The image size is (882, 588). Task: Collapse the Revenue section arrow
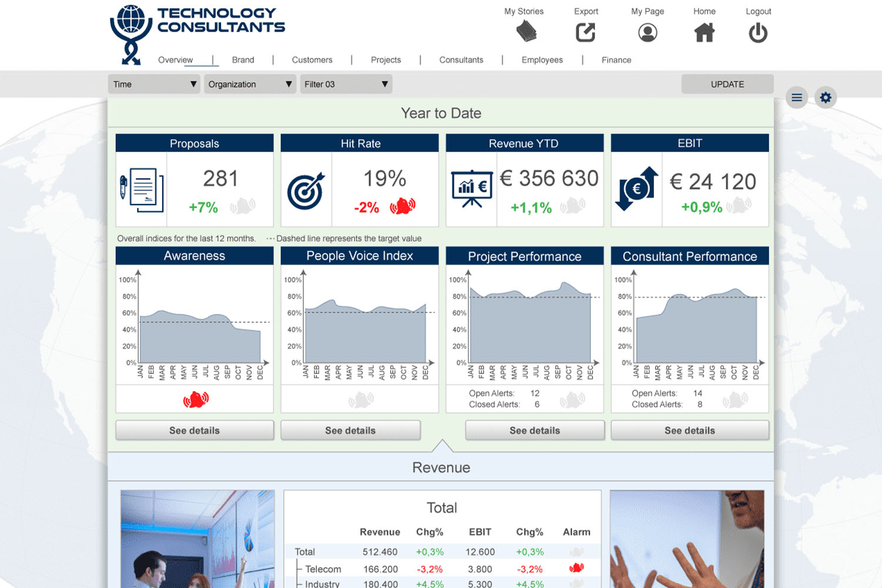click(442, 446)
